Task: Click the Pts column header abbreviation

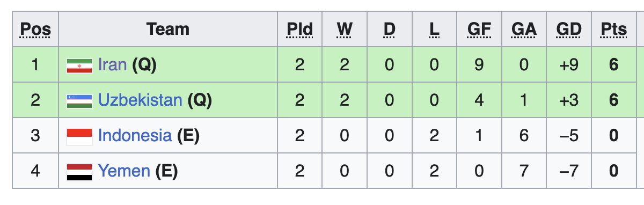Action: pos(614,29)
